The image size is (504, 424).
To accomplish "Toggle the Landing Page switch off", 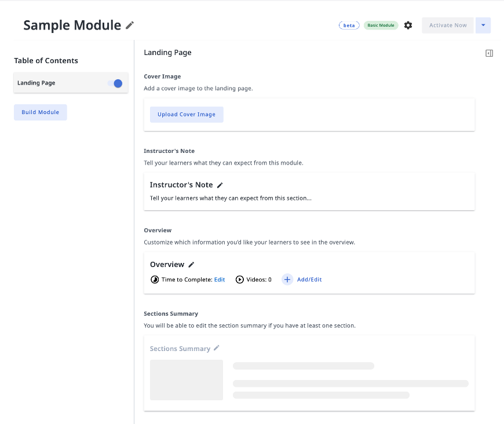I will 115,83.
